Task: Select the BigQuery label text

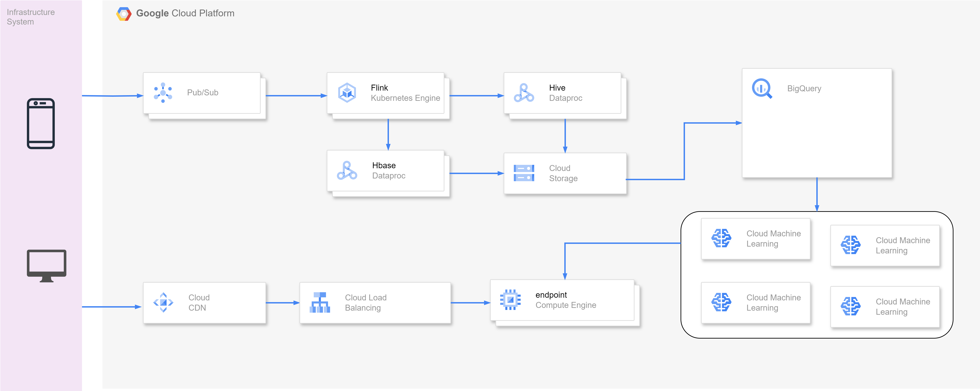Action: (x=804, y=88)
